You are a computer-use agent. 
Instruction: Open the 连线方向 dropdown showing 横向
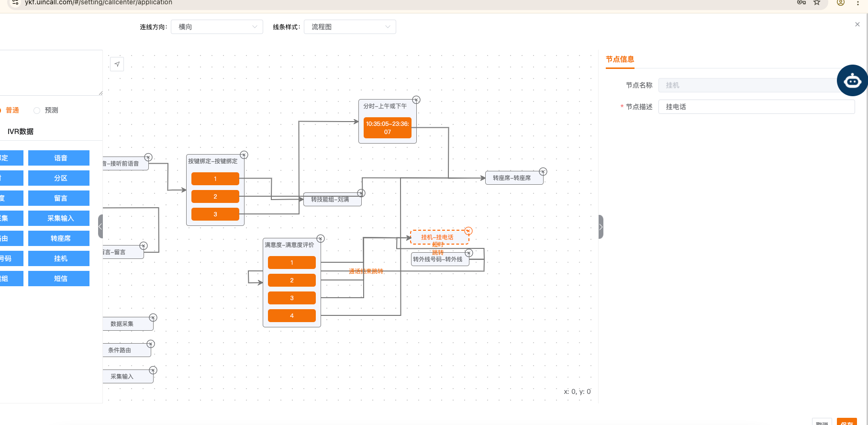coord(217,27)
